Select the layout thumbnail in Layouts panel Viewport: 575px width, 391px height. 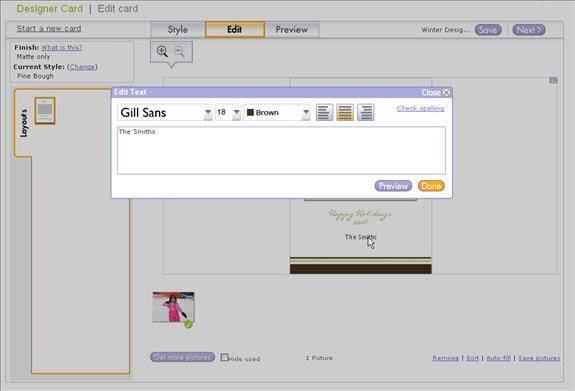[45, 110]
